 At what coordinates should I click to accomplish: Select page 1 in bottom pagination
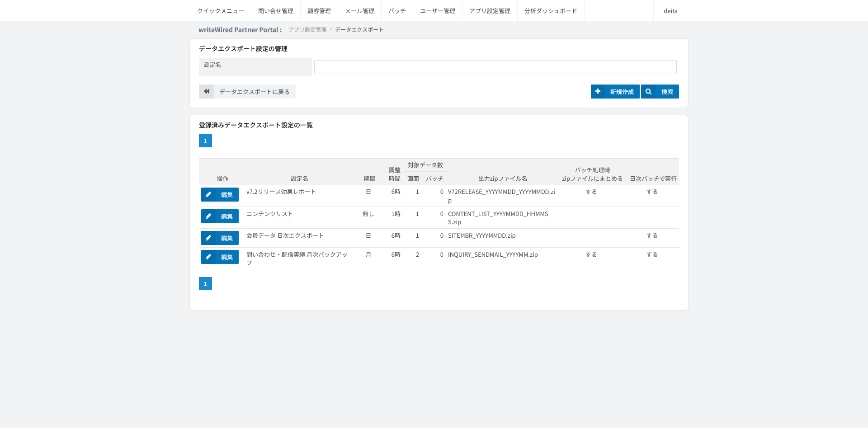(205, 284)
